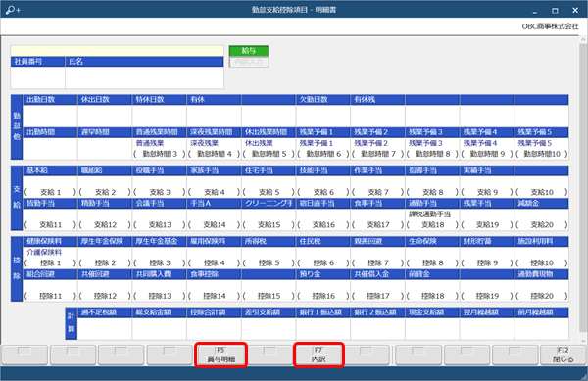
Task: Click the 現金支給額 header
Action: pyautogui.click(x=432, y=312)
